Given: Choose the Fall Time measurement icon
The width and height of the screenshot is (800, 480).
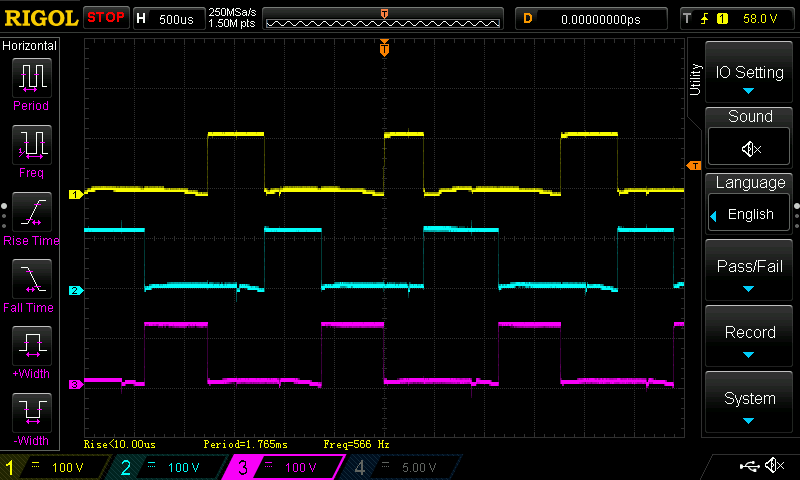Looking at the screenshot, I should pos(32,279).
